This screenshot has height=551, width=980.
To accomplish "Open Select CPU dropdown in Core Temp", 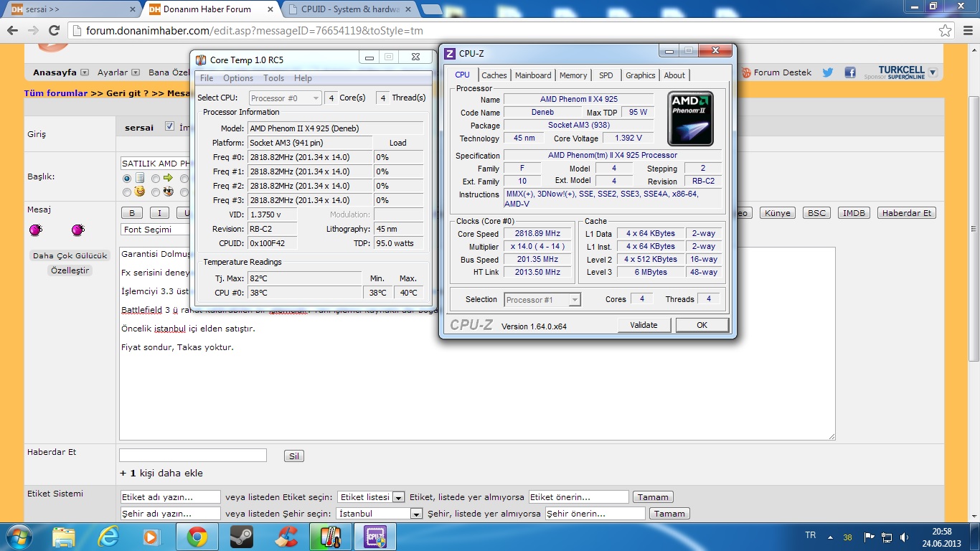I will (x=285, y=98).
